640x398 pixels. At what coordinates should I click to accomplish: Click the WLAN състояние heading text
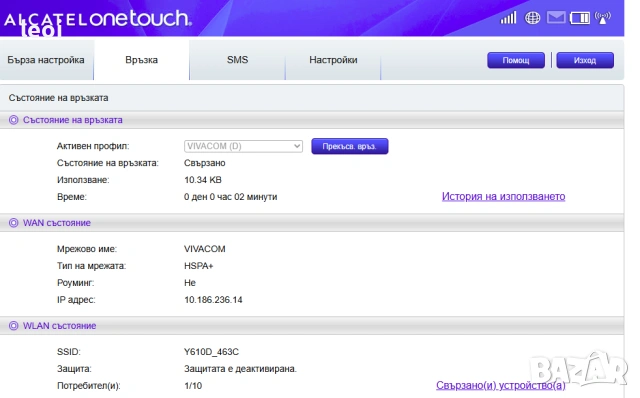(60, 326)
